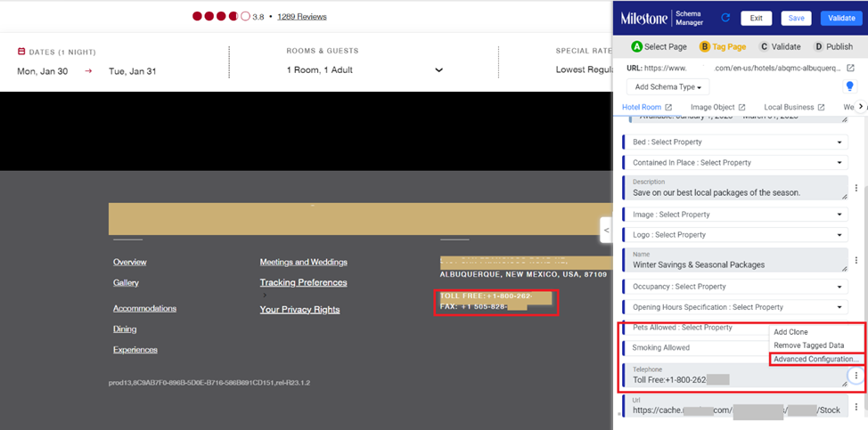Open three-dot menu beside Url field
Screen dimensions: 868x430
click(x=856, y=406)
